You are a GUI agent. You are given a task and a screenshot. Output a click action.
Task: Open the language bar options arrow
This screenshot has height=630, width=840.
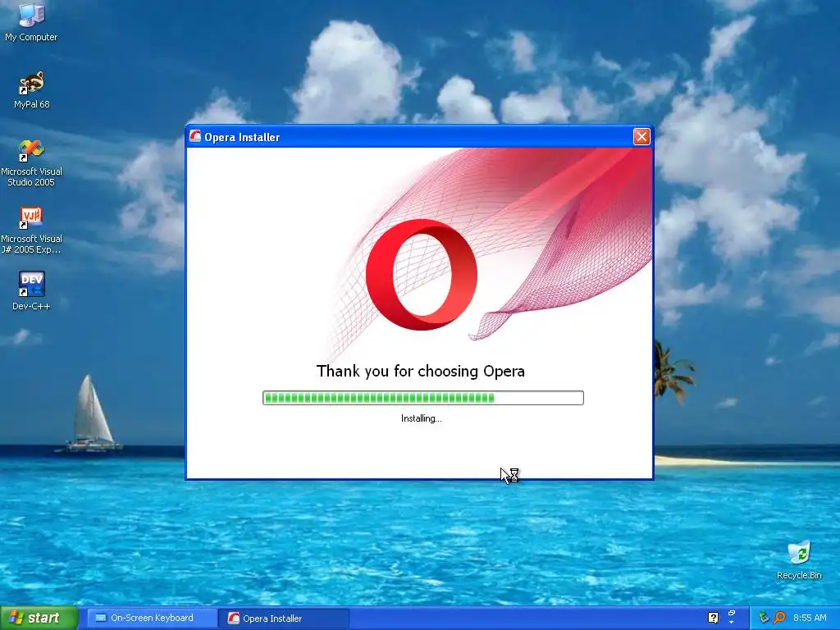pos(732,623)
